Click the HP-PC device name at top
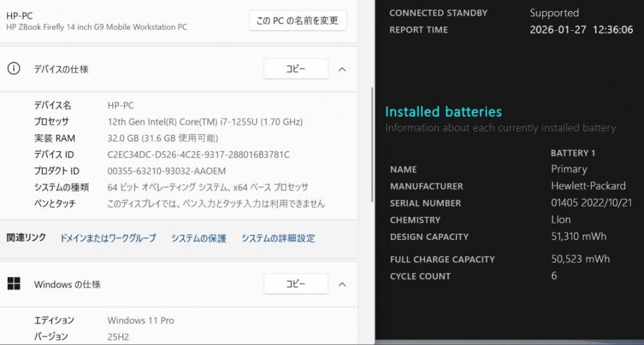 tap(20, 15)
